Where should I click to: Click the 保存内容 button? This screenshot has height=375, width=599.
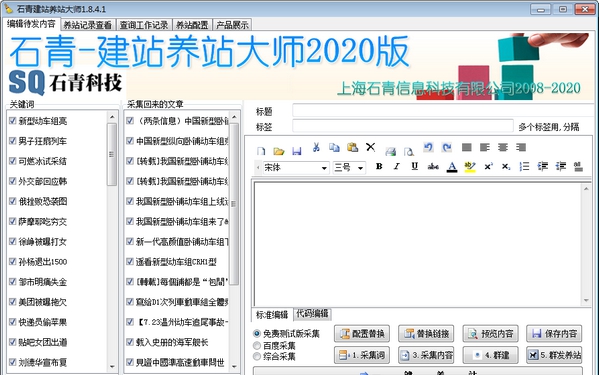click(554, 334)
